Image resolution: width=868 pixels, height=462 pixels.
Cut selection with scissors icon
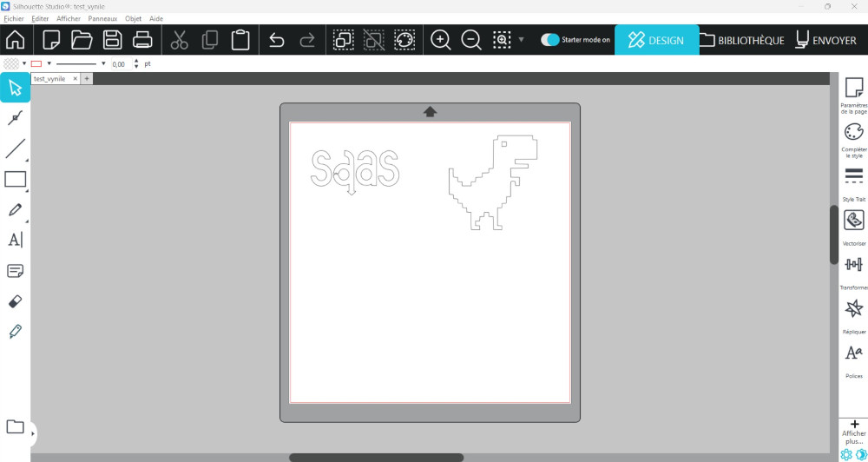coord(180,40)
